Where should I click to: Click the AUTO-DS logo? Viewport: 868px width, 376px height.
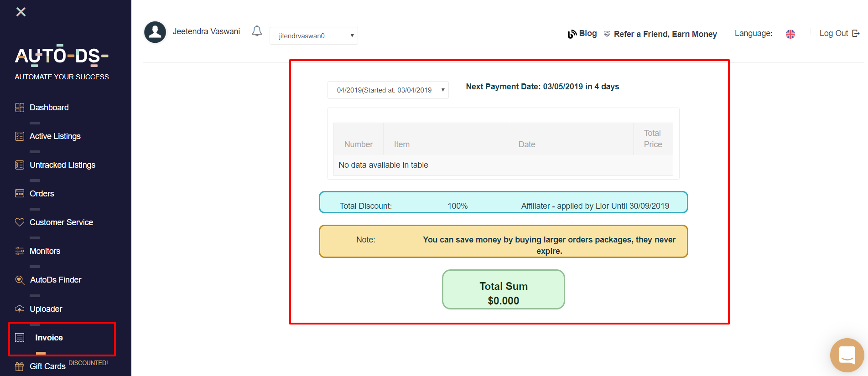click(62, 57)
